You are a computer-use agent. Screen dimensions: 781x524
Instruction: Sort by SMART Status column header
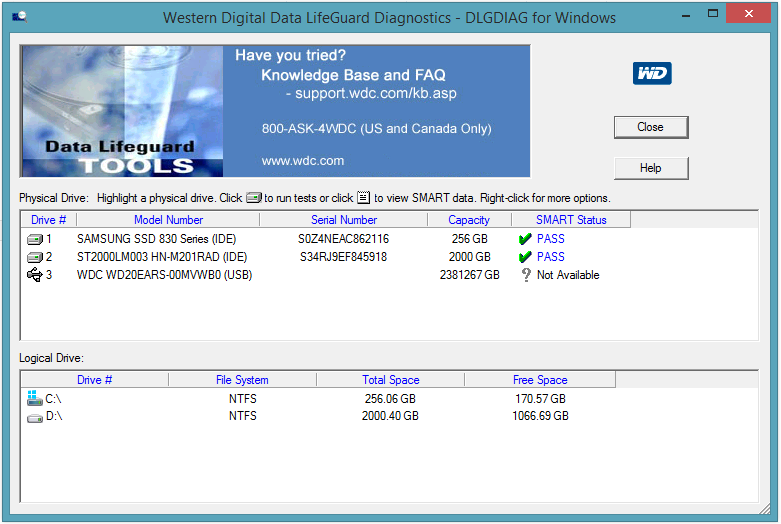point(571,220)
